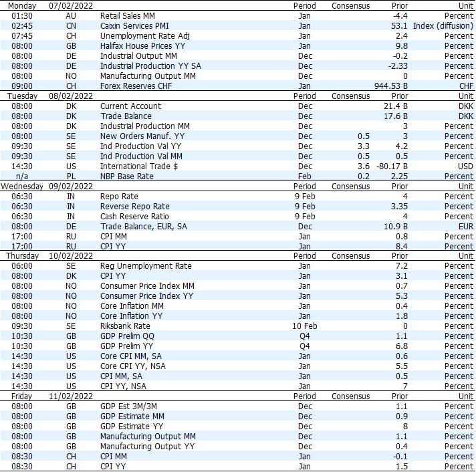Select prior value '1.5' for Swiss CPI YY
The height and width of the screenshot is (472, 476).
click(401, 466)
